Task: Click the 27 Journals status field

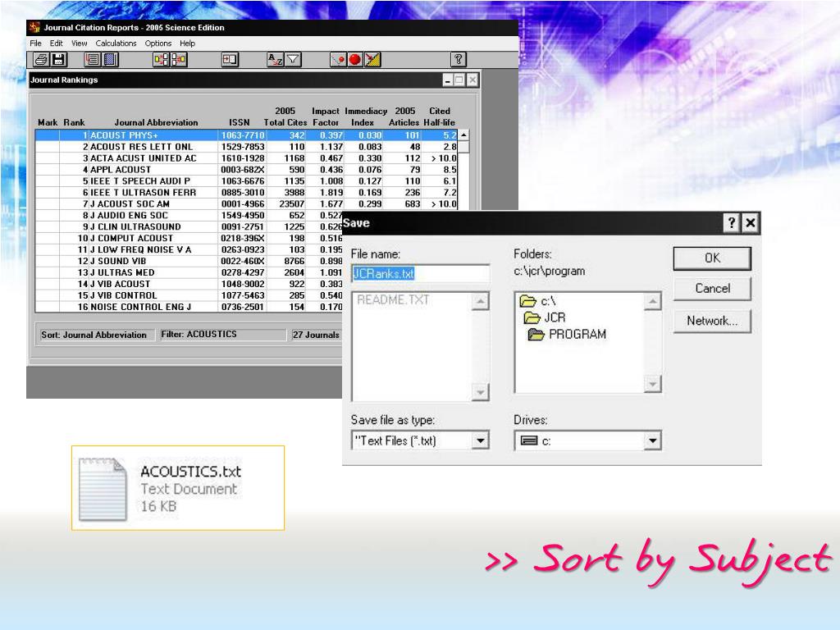Action: (316, 335)
